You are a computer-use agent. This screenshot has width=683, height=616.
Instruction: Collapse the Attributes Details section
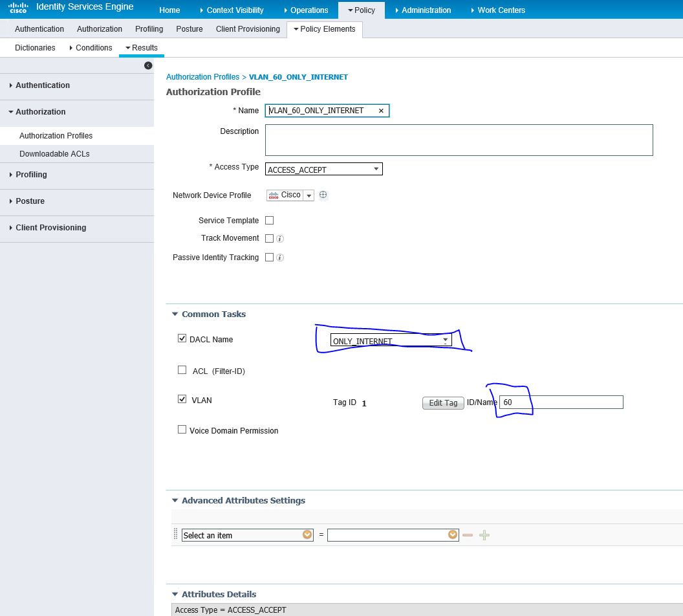click(175, 594)
